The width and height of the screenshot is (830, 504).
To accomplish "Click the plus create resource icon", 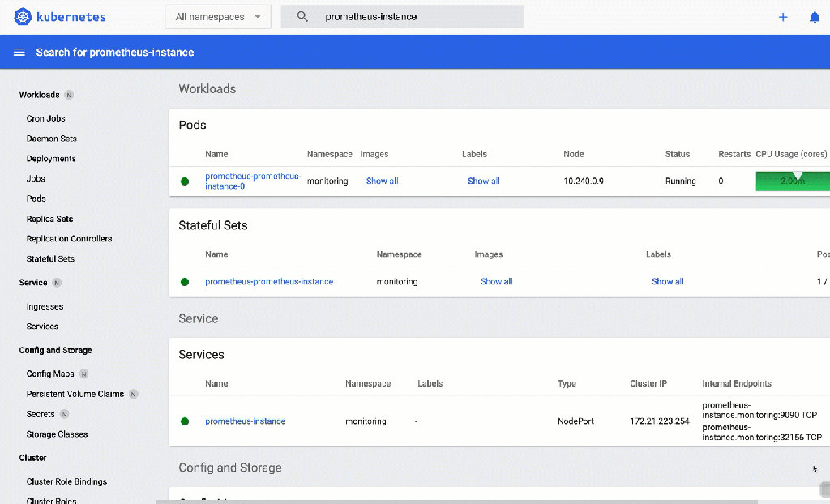I will 783,17.
